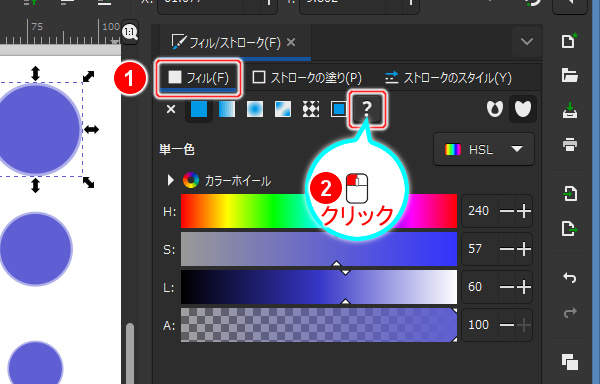The width and height of the screenshot is (600, 384).
Task: Switch to the フィル(F) tab
Action: (198, 78)
